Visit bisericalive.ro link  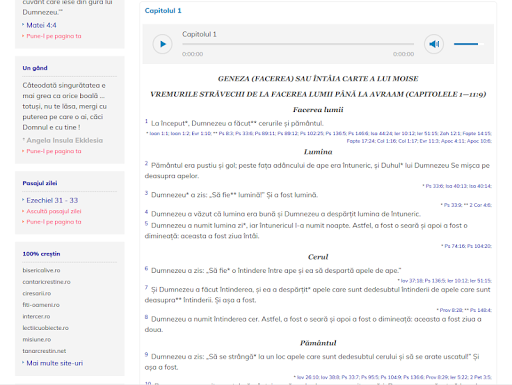click(41, 270)
